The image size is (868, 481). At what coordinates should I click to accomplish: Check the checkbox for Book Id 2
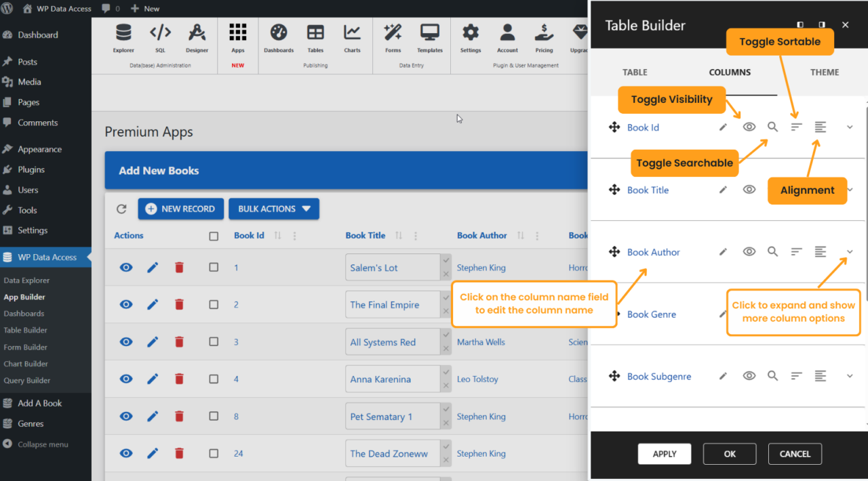pos(214,305)
